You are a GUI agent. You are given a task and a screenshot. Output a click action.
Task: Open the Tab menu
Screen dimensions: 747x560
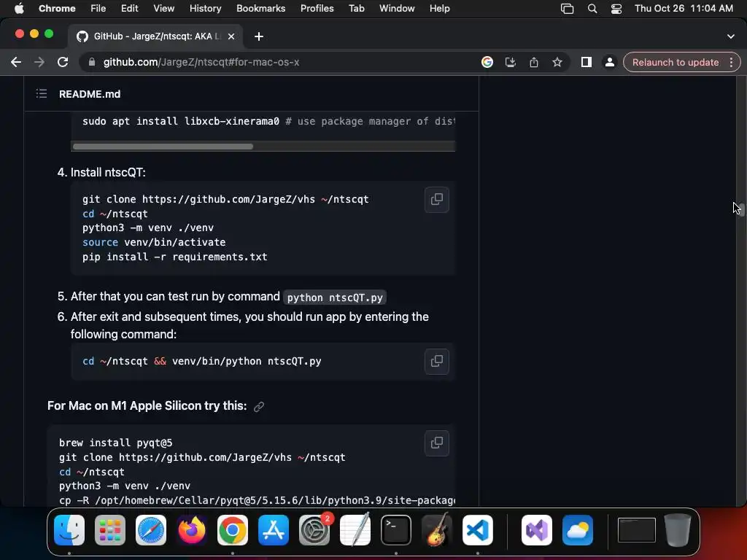(356, 8)
